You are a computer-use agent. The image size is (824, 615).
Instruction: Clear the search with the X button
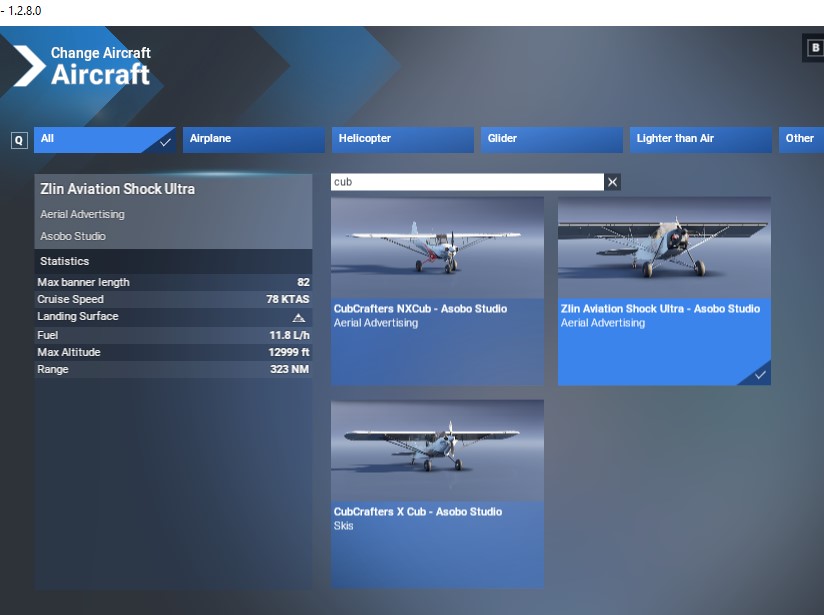[x=613, y=182]
